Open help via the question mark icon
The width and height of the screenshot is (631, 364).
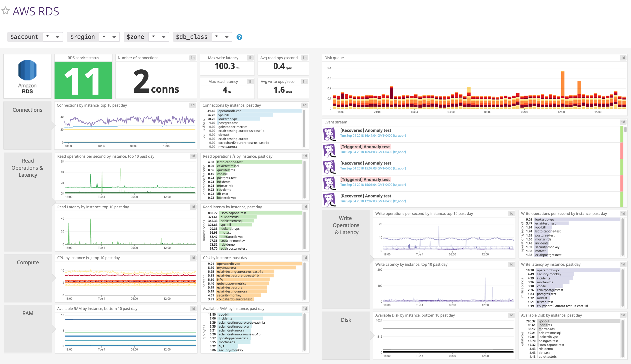[x=239, y=37]
